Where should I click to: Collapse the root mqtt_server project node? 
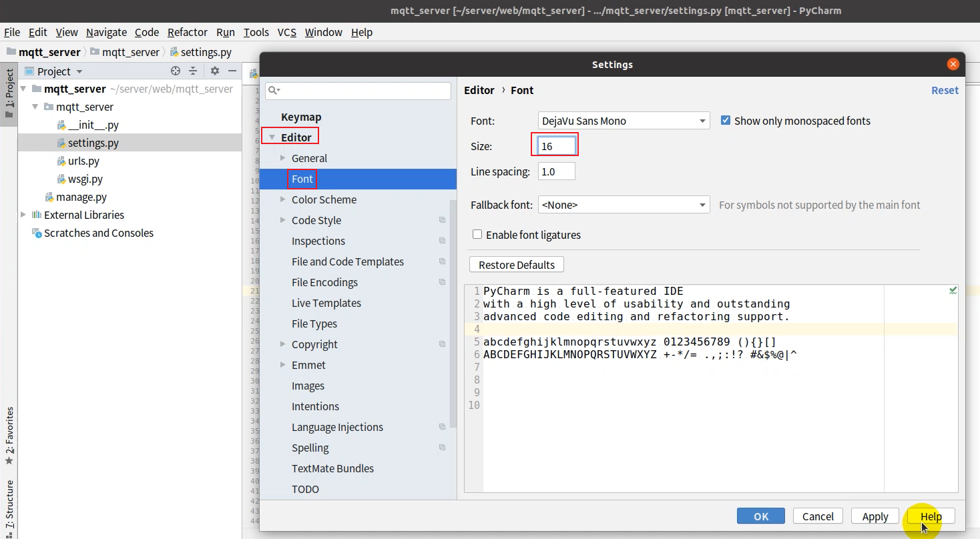pyautogui.click(x=23, y=89)
